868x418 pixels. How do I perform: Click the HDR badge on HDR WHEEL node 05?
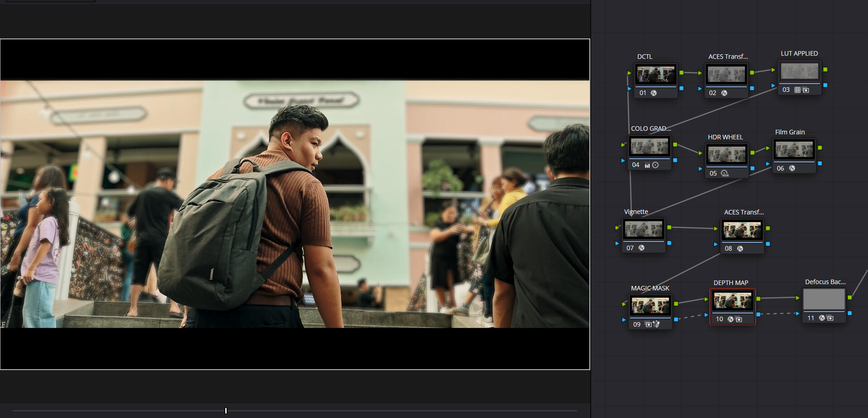coord(724,174)
